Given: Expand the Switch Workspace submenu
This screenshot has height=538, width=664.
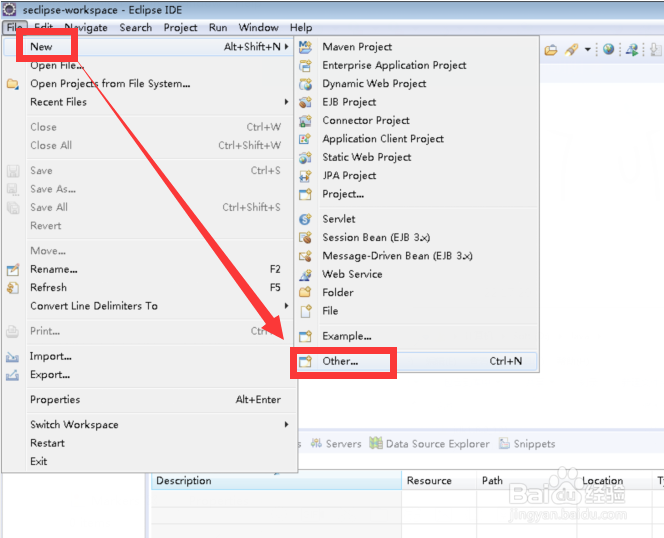Looking at the screenshot, I should (287, 424).
